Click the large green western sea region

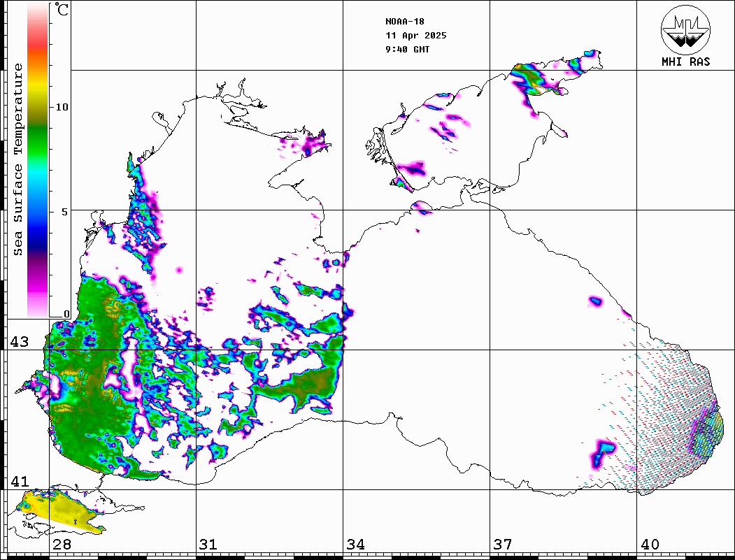(94, 375)
